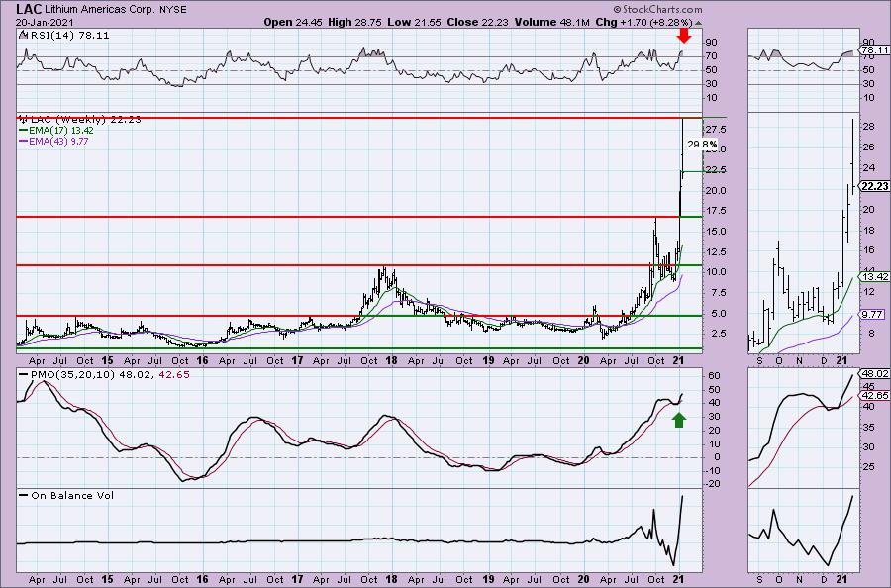Click the 22.23 price tag on right axis
891x588 pixels.
coord(874,186)
